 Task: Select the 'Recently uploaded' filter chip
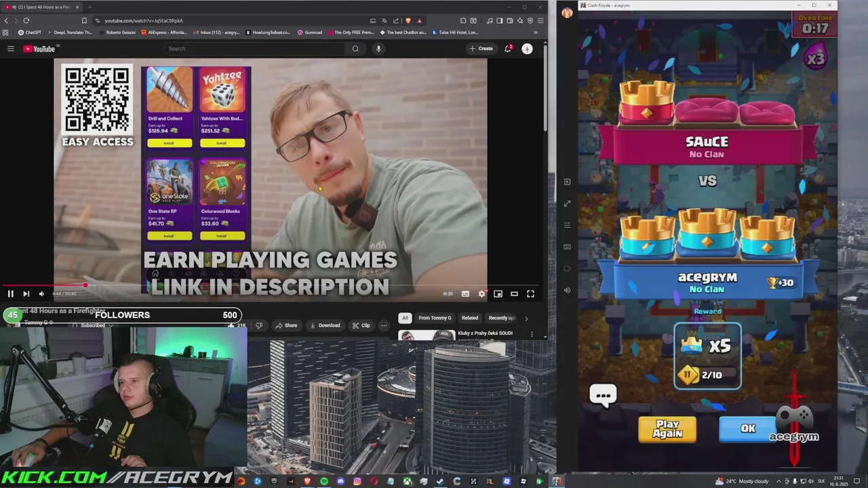click(502, 318)
